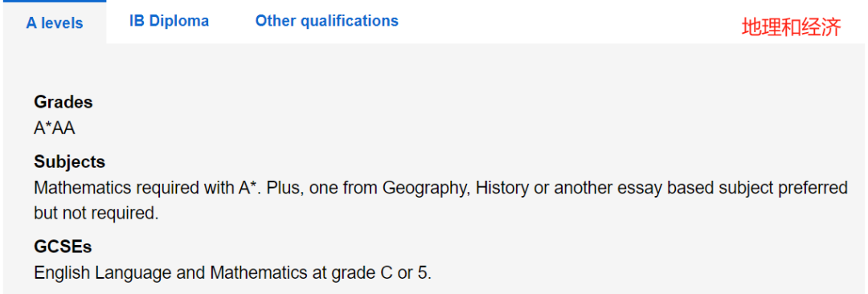Image resolution: width=868 pixels, height=294 pixels.
Task: Switch to the A levels tab
Action: tap(55, 23)
